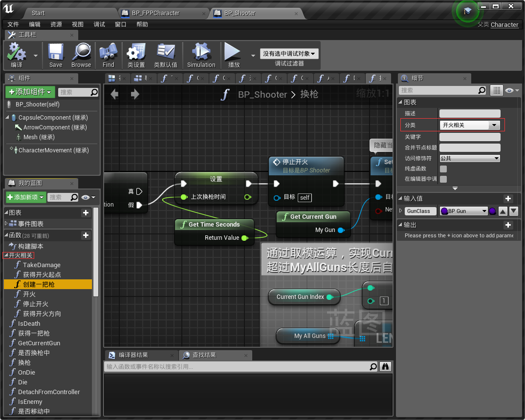This screenshot has width=525, height=420.
Task: Open the debug object selector dropdown
Action: point(289,54)
